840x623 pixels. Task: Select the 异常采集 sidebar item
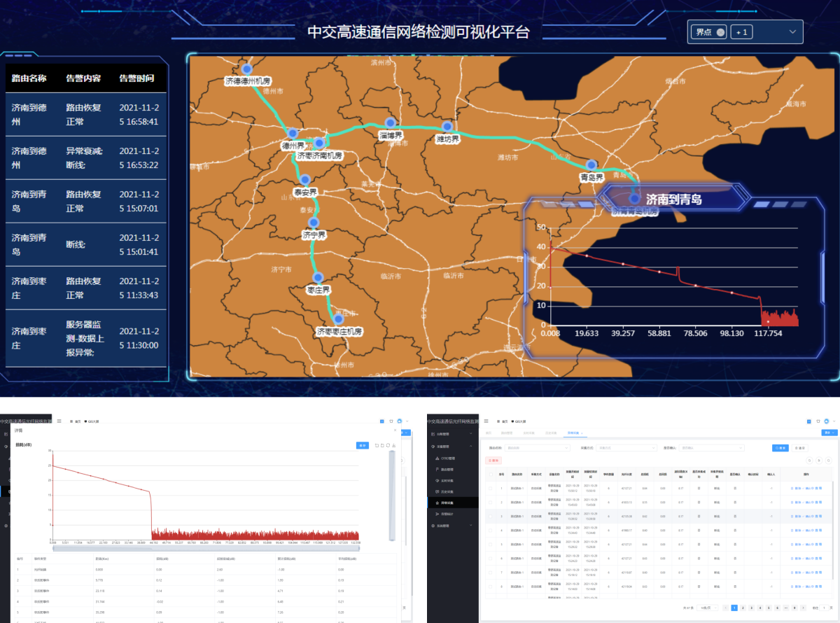click(453, 503)
